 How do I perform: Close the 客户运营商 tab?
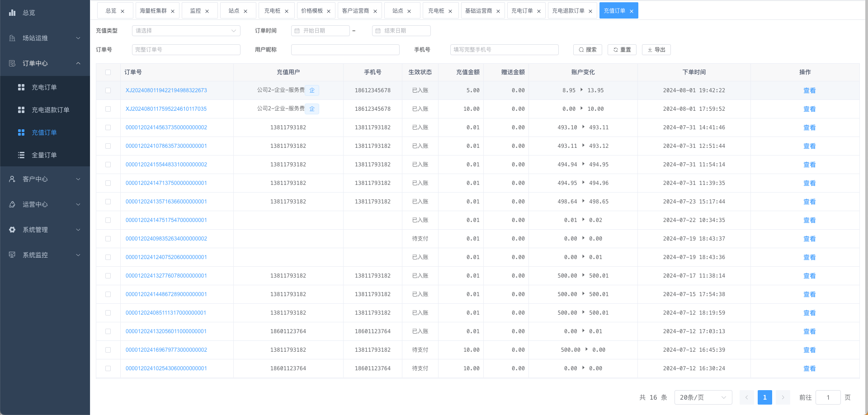[x=375, y=11]
